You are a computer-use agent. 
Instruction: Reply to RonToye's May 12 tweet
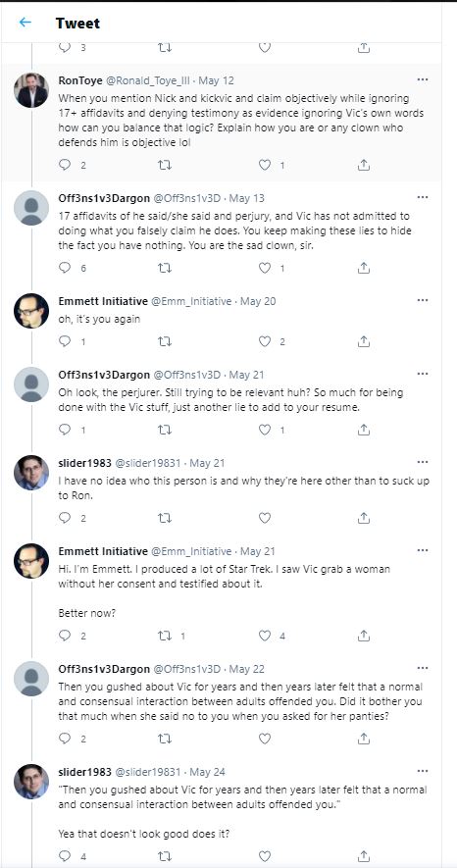tap(65, 165)
